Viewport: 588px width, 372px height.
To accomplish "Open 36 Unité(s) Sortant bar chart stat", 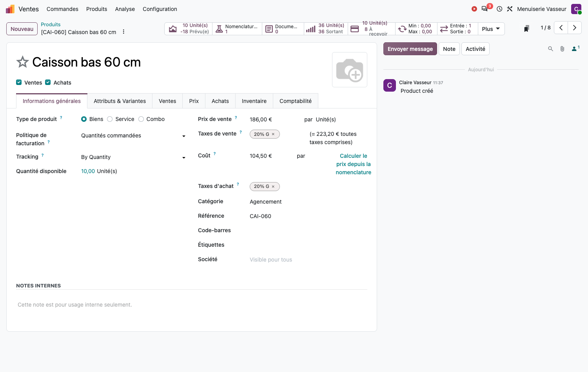I will coord(326,29).
